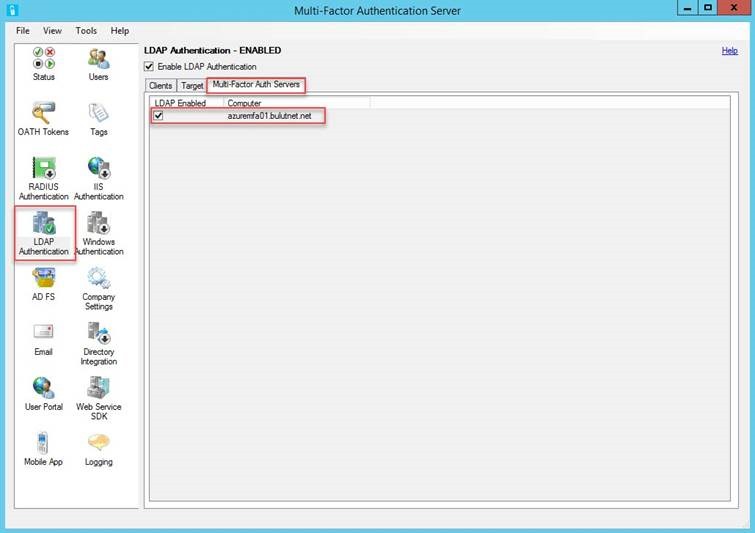Click the LDAP Enabled column header
The height and width of the screenshot is (533, 755).
pyautogui.click(x=187, y=103)
